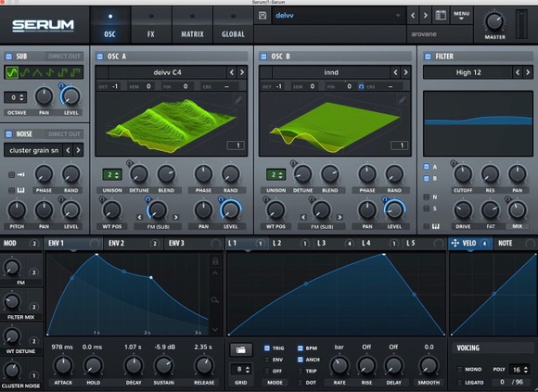
Task: Click the envelope zoom magnifier icon
Action: 215,300
